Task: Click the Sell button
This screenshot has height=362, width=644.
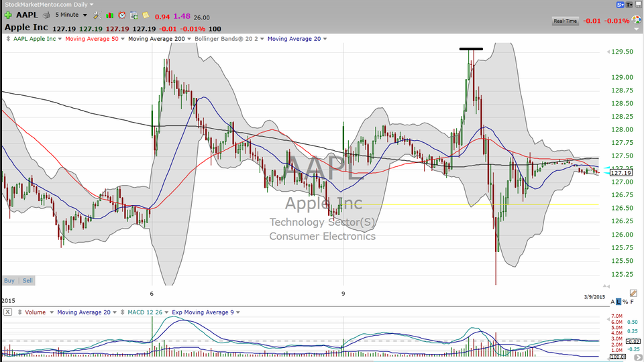Action: coord(28,281)
